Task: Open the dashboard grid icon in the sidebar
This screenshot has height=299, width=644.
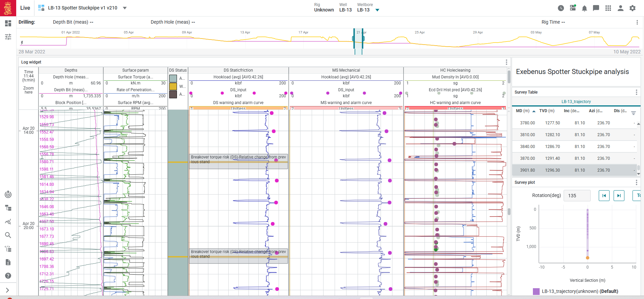Action: [x=8, y=23]
